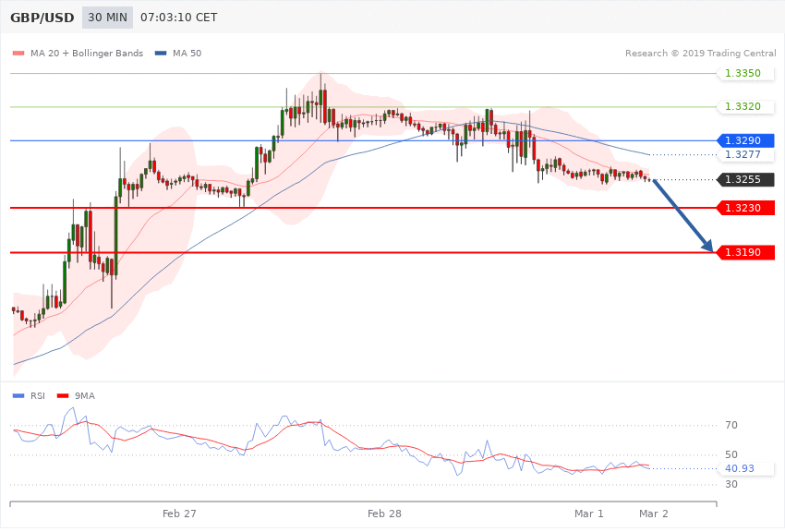Click the 1.3190 support price tag
The width and height of the screenshot is (785, 532).
746,252
